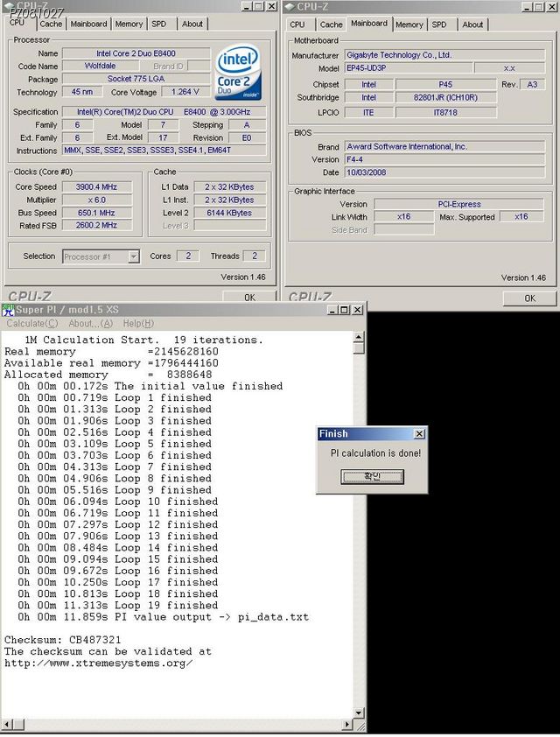
Task: Click Southbridge value 82801JR (ICH10R)
Action: point(445,97)
